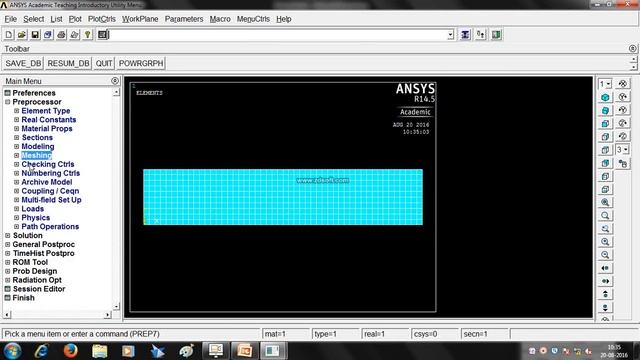
Task: Expand the Solution tree node
Action: [7, 236]
